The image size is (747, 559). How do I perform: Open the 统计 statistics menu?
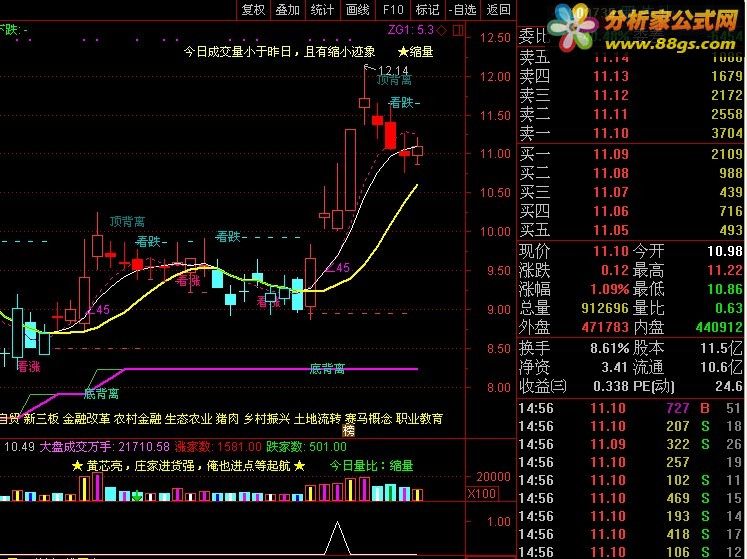pyautogui.click(x=323, y=10)
